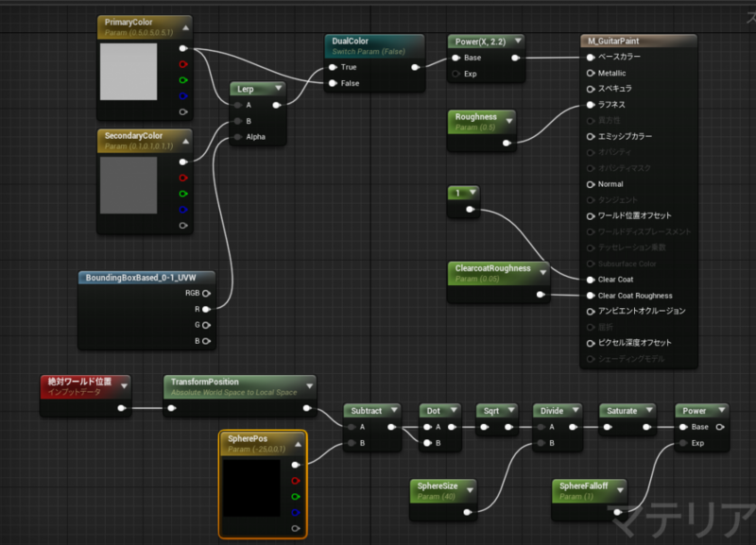This screenshot has width=756, height=545.
Task: Click the Clear Coat Roughness input pin
Action: (590, 296)
